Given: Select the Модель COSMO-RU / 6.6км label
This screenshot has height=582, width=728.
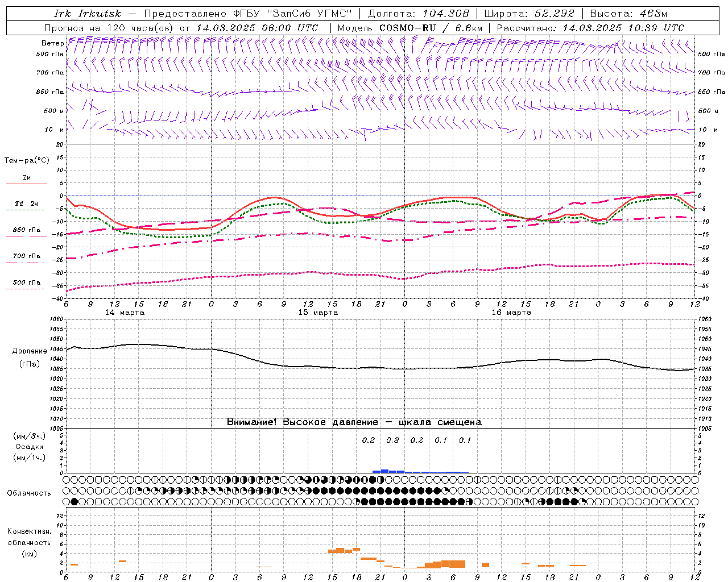Looking at the screenshot, I should coord(410,28).
